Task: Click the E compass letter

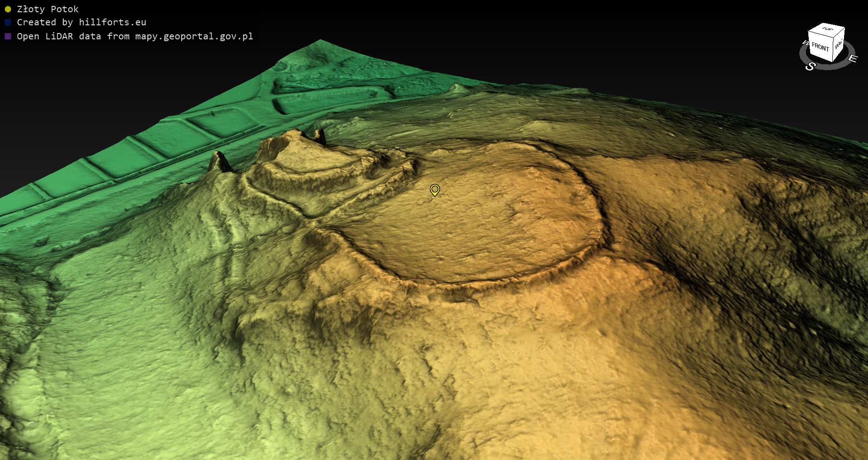Action: tap(853, 58)
